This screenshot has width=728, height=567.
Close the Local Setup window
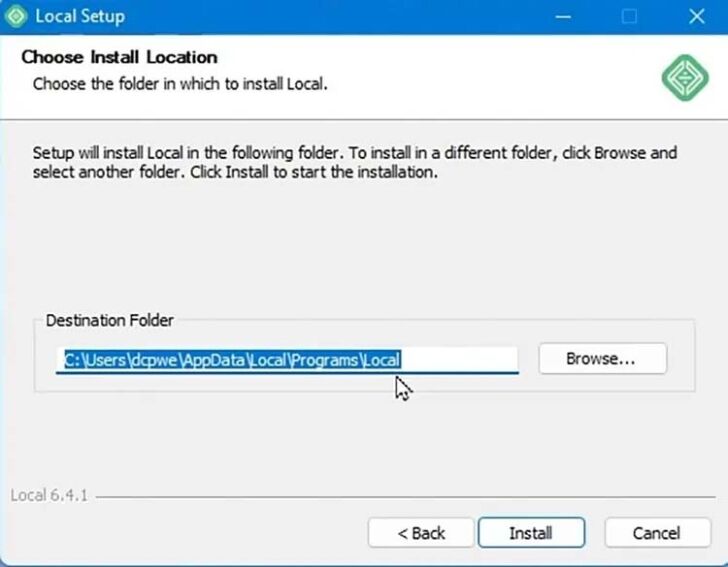(696, 17)
